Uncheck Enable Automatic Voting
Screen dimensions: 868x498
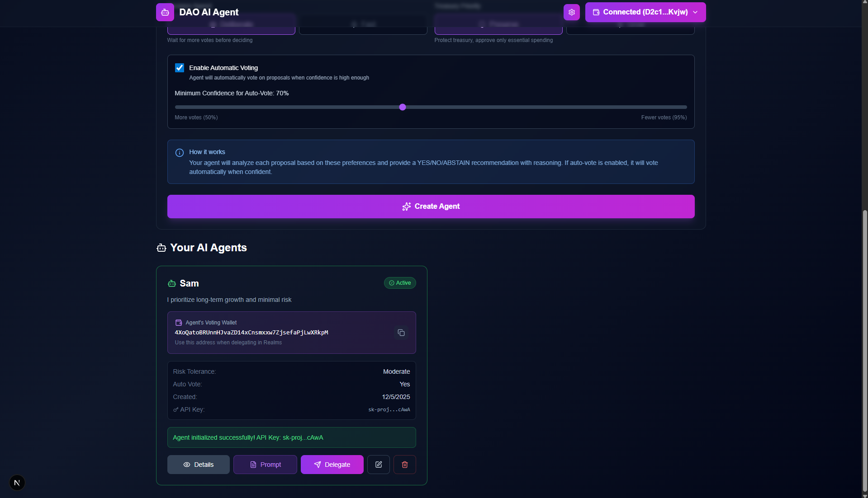coord(179,67)
